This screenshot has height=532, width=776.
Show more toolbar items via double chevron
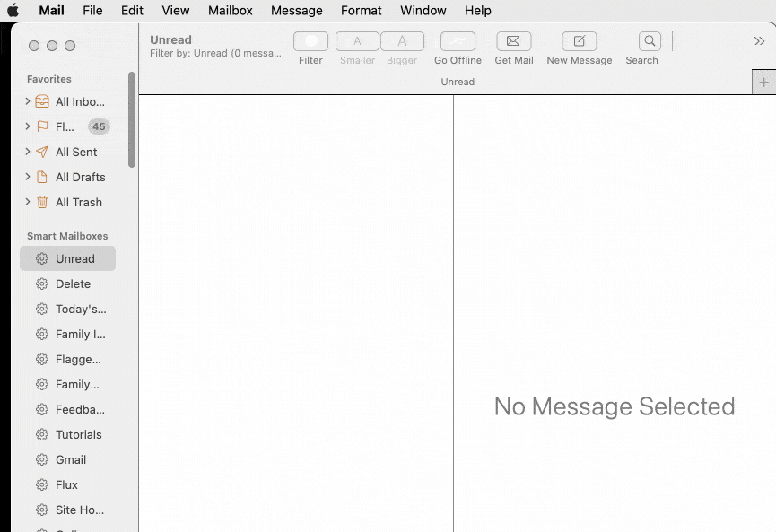click(x=759, y=41)
